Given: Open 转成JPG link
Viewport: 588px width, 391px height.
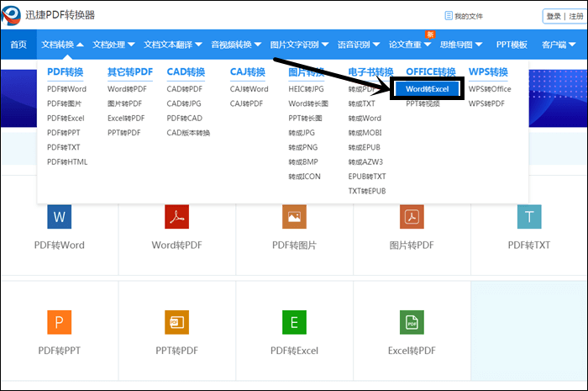Looking at the screenshot, I should coord(302,133).
